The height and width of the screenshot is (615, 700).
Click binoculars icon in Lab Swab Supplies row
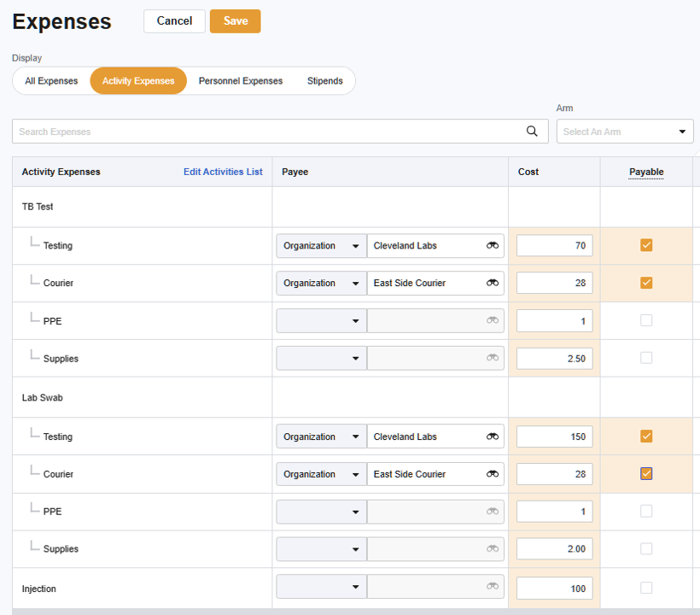(493, 549)
